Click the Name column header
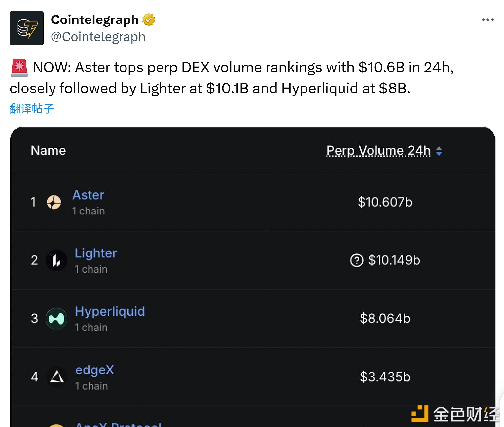The width and height of the screenshot is (504, 427). point(48,151)
